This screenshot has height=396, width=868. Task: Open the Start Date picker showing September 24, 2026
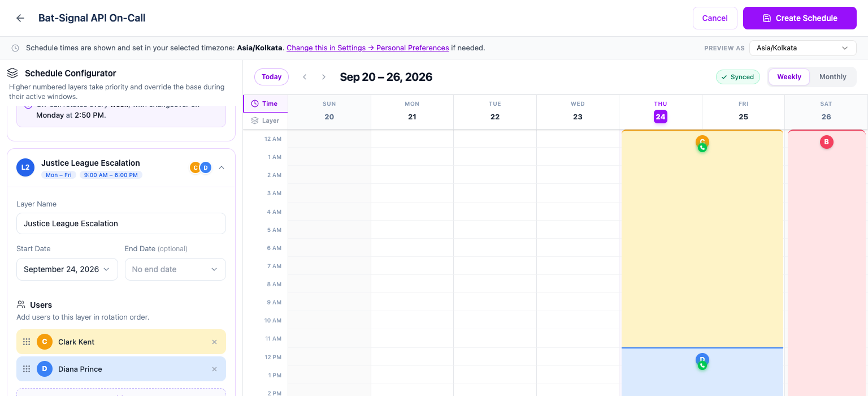coord(67,269)
